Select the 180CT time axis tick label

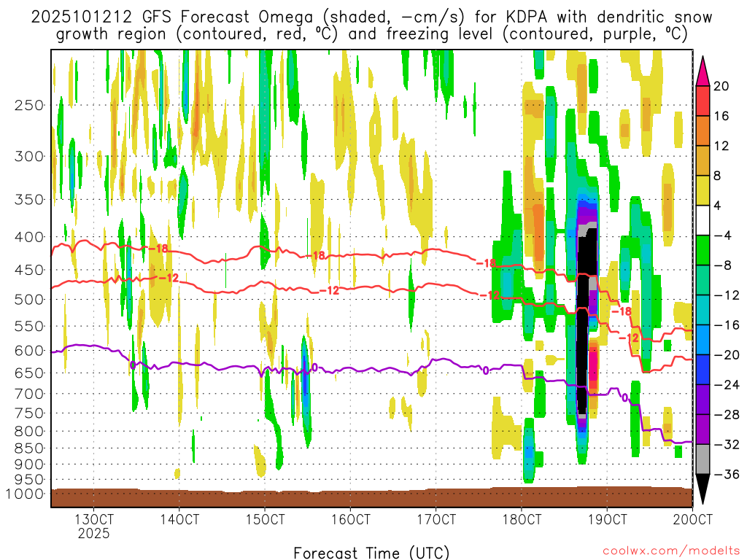[x=521, y=519]
